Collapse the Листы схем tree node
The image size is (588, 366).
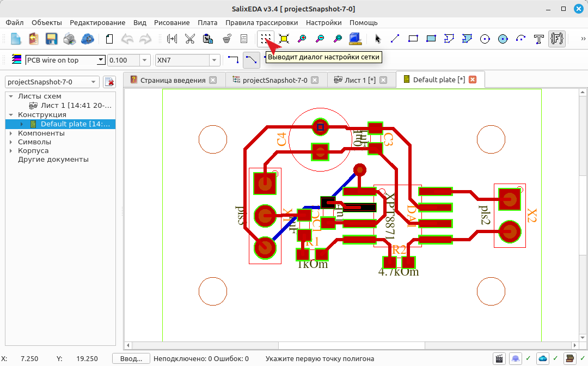click(11, 96)
